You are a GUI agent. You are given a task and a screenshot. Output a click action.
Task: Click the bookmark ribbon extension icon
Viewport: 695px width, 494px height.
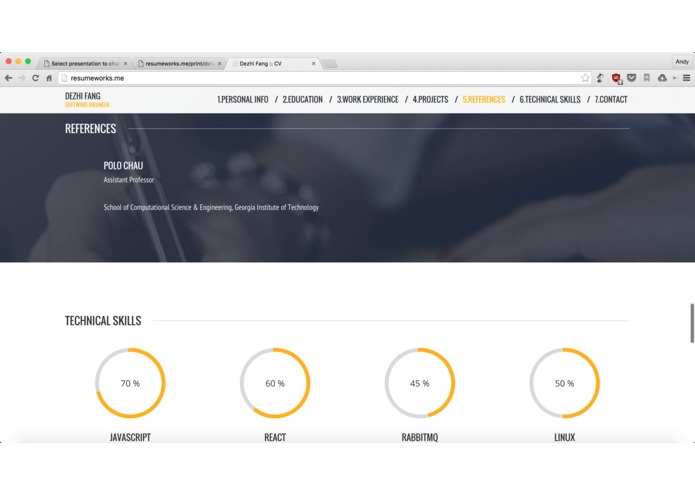click(x=647, y=78)
